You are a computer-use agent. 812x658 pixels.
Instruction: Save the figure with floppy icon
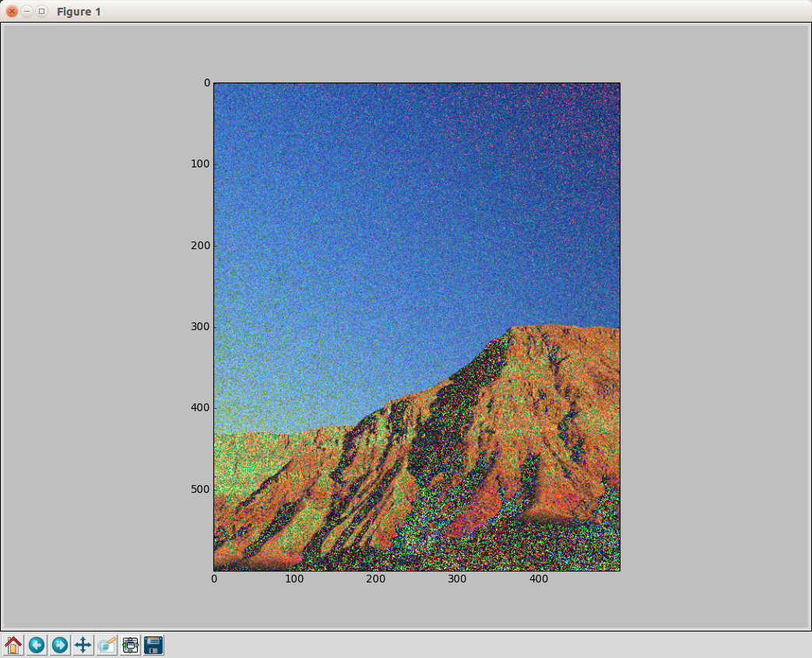[x=154, y=645]
